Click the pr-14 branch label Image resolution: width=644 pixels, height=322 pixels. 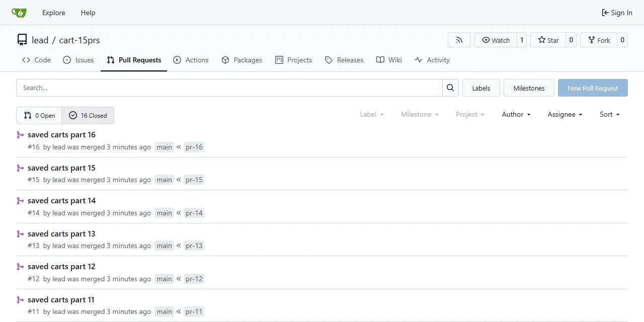click(x=194, y=213)
